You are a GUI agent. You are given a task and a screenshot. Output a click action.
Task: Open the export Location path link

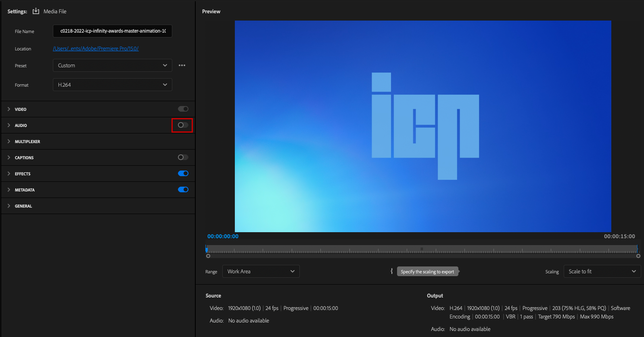96,48
